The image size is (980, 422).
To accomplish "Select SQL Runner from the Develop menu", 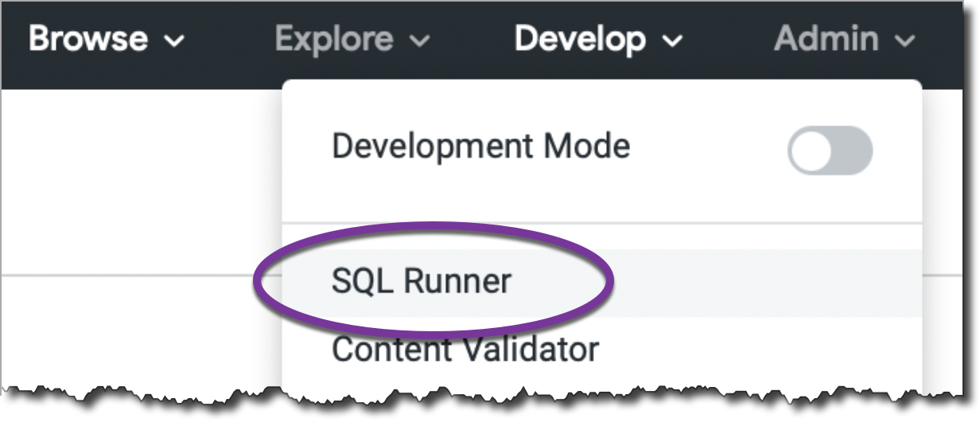I will tap(421, 281).
